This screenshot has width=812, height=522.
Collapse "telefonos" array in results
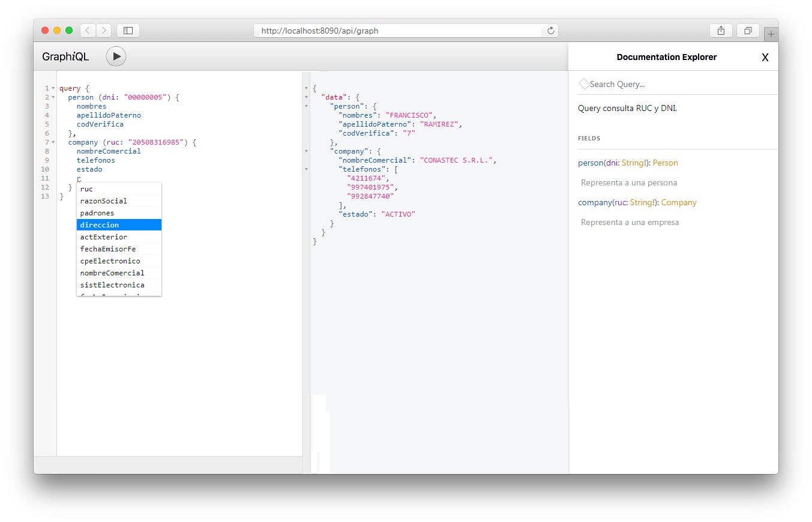[x=307, y=169]
